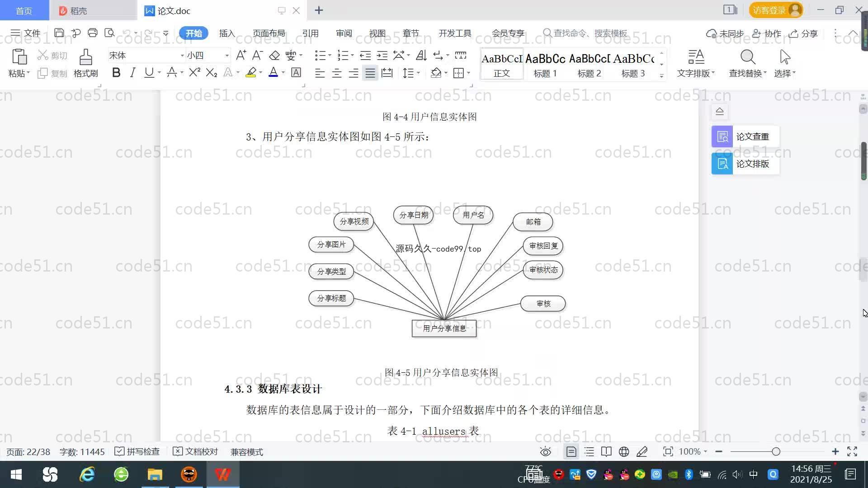Expand the bullet list options arrow

point(330,55)
